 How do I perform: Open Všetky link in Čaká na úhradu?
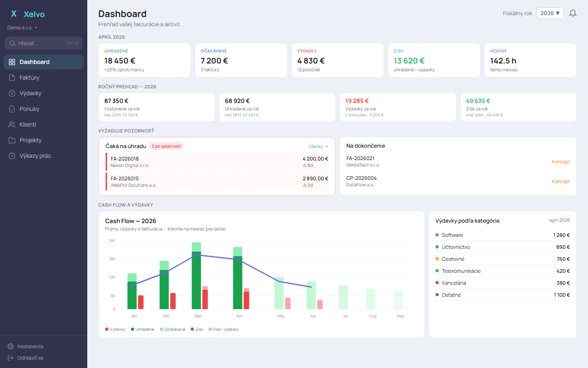tap(318, 146)
